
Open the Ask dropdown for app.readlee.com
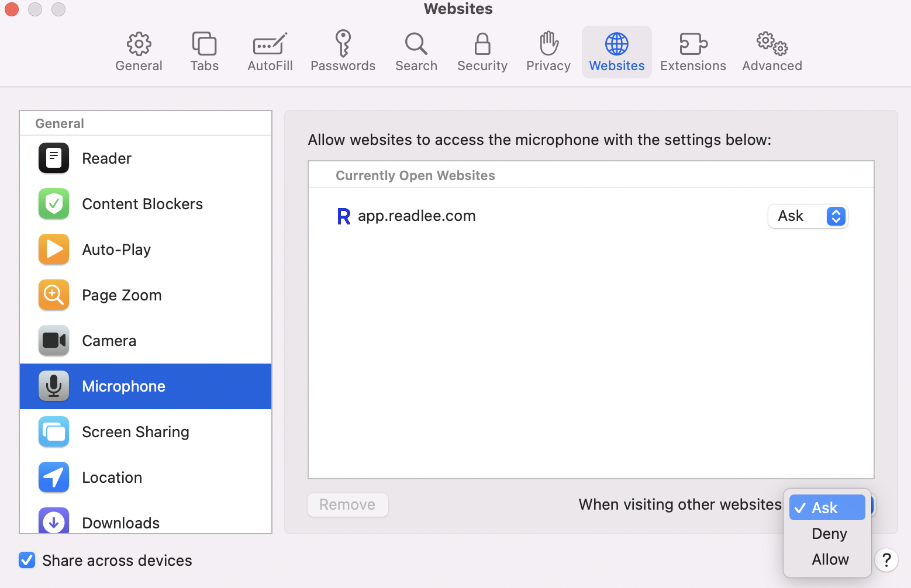coord(808,216)
